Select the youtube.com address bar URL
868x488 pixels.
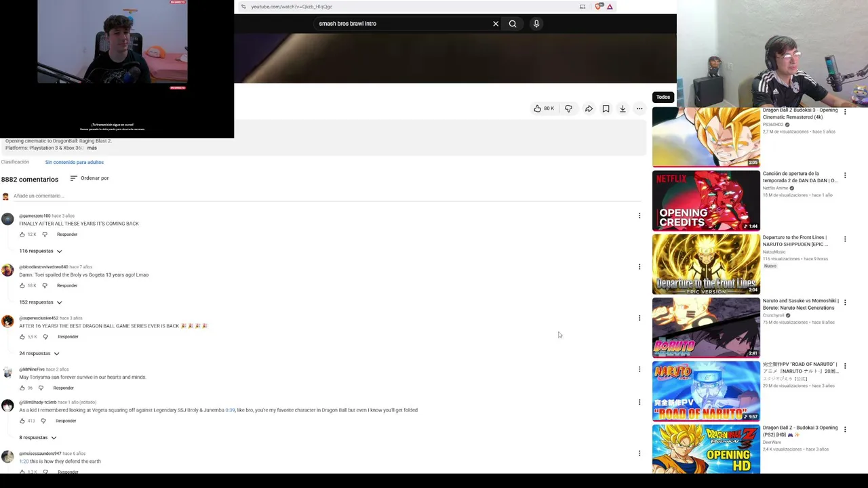292,7
